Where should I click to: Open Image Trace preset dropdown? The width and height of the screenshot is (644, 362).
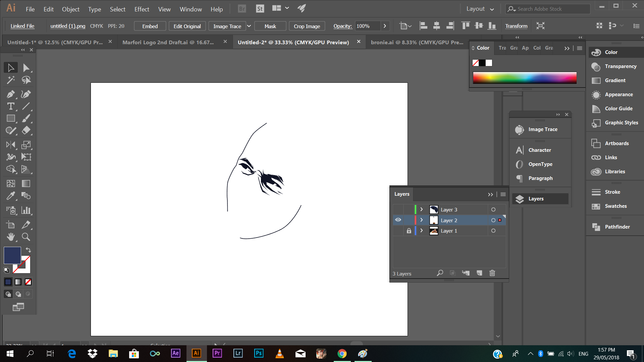[x=249, y=26]
